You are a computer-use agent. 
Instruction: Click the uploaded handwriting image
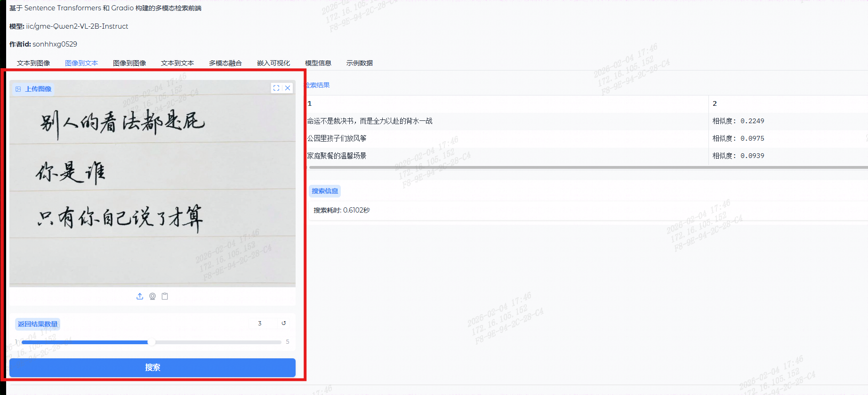click(x=153, y=183)
